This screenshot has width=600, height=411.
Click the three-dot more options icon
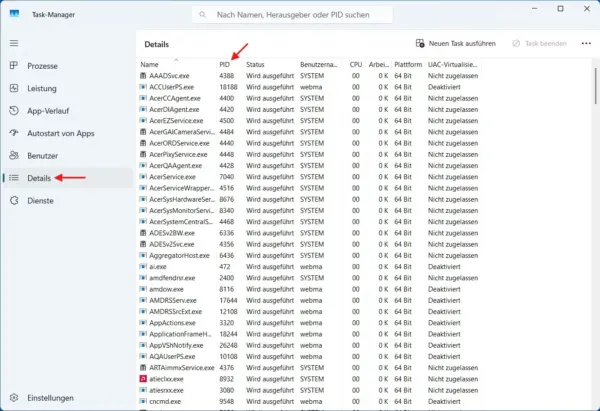[586, 44]
